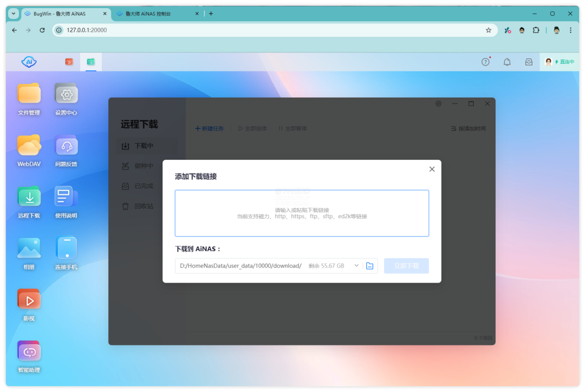The image size is (585, 392).
Task: Open the help question mark icon
Action: tap(485, 62)
